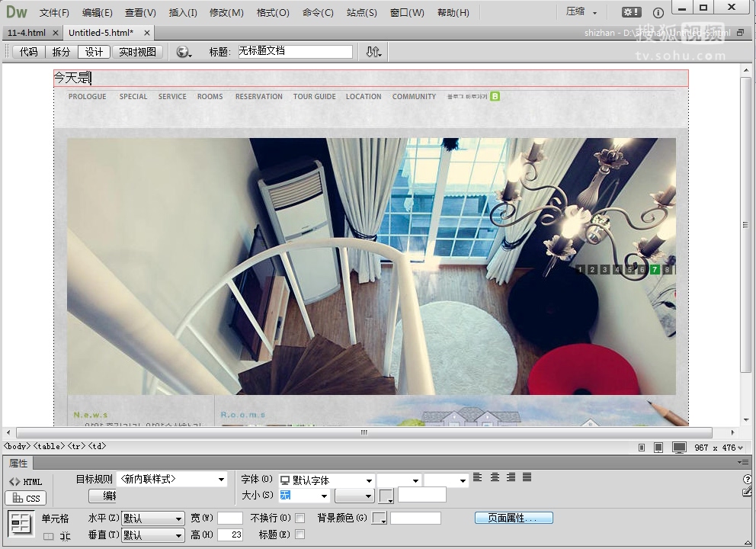Click the merge cells icon
The height and width of the screenshot is (549, 756).
pyautogui.click(x=48, y=536)
